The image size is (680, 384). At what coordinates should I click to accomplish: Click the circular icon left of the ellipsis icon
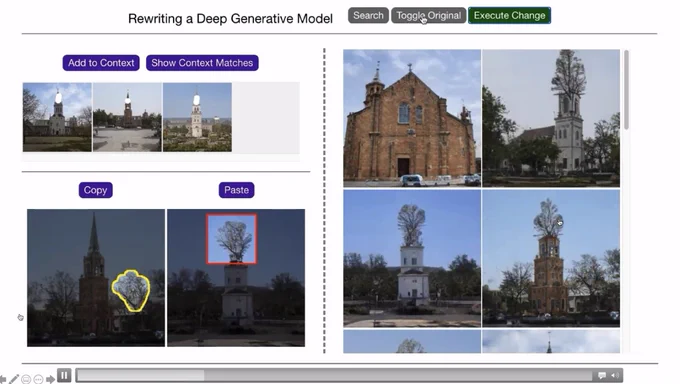point(26,380)
